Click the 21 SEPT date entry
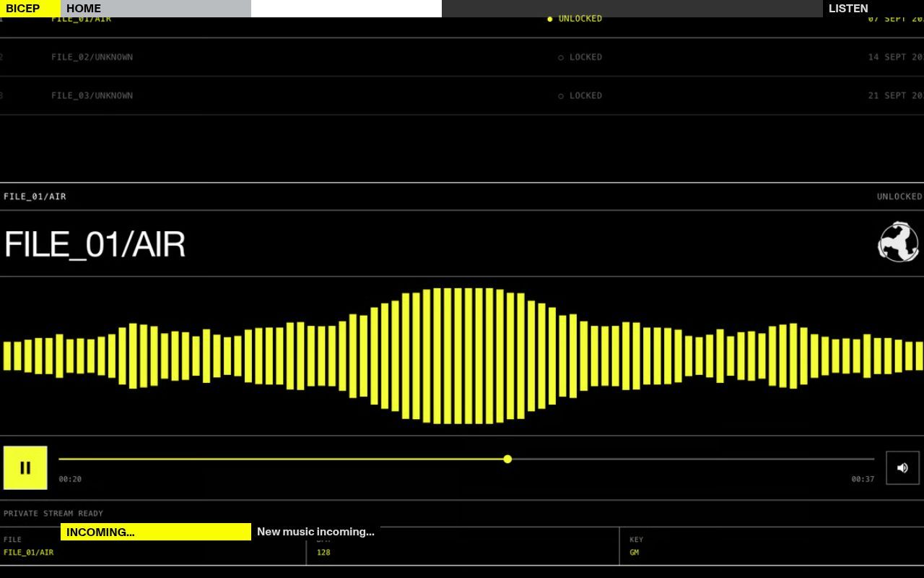This screenshot has width=924, height=578. [896, 95]
